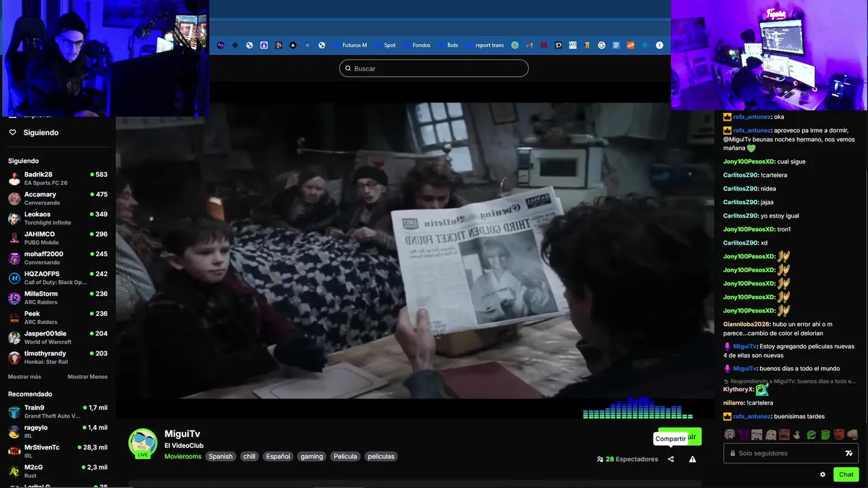Click rageylo's avatar in Recomendado
Viewport: 868px width, 488px height.
click(x=14, y=432)
